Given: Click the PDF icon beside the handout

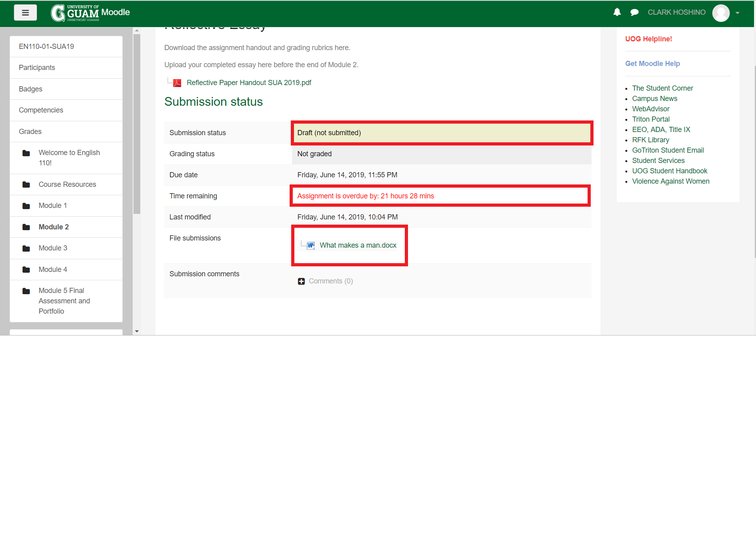Looking at the screenshot, I should coord(177,83).
